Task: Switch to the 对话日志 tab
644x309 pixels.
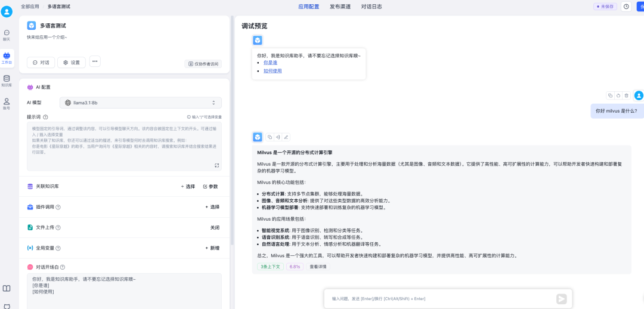Action: (x=371, y=7)
